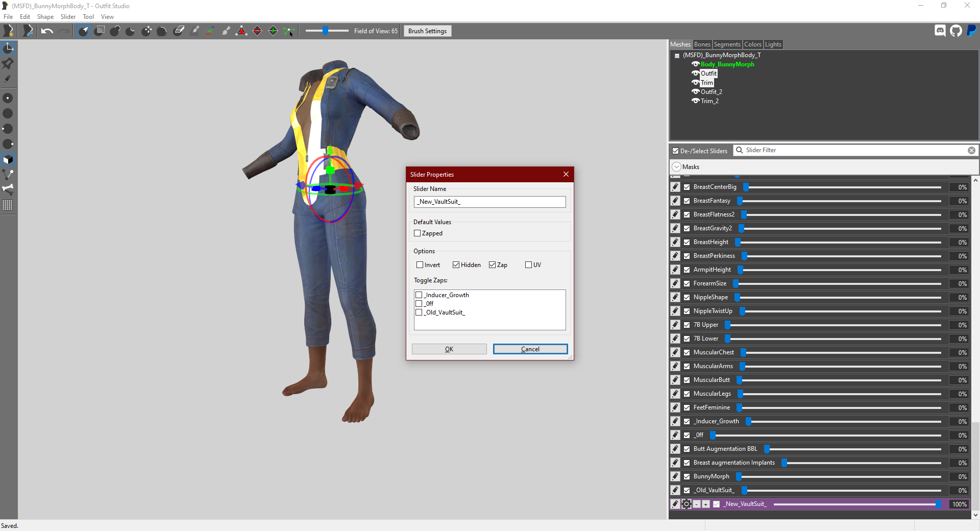Uncheck the Zap option
This screenshot has height=531, width=980.
point(493,265)
